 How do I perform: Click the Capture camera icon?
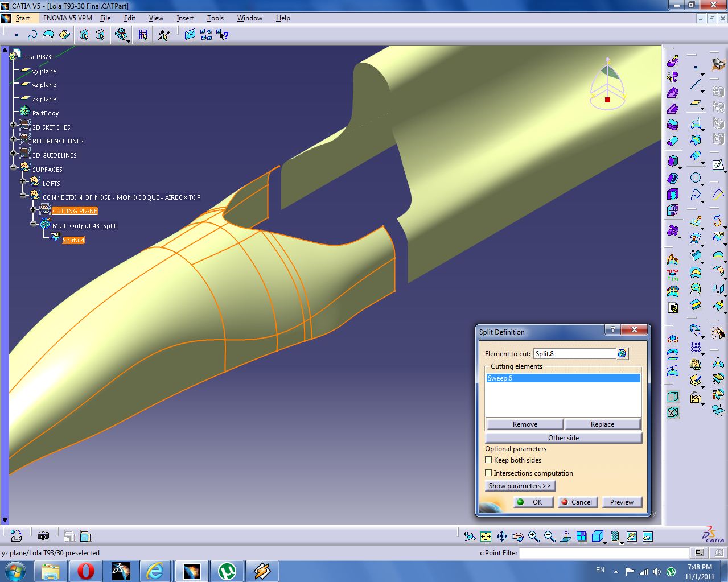click(x=43, y=536)
